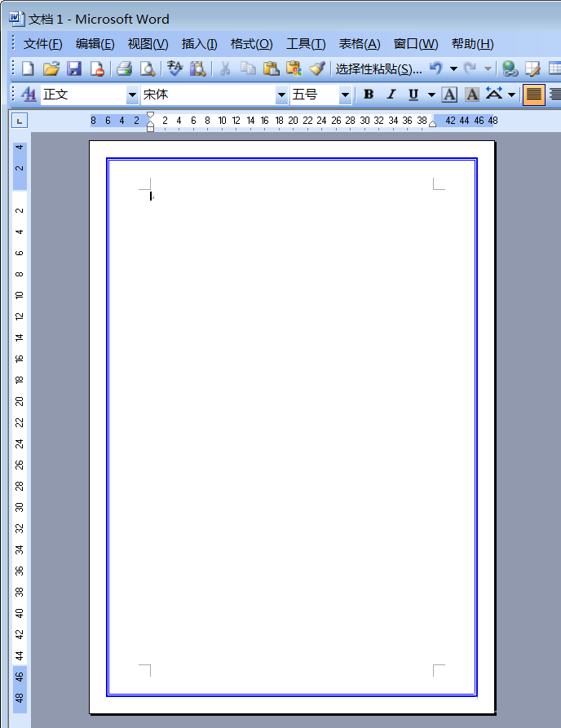Screen dimensions: 561x728
Task: Toggle bold formatting
Action: (x=369, y=95)
